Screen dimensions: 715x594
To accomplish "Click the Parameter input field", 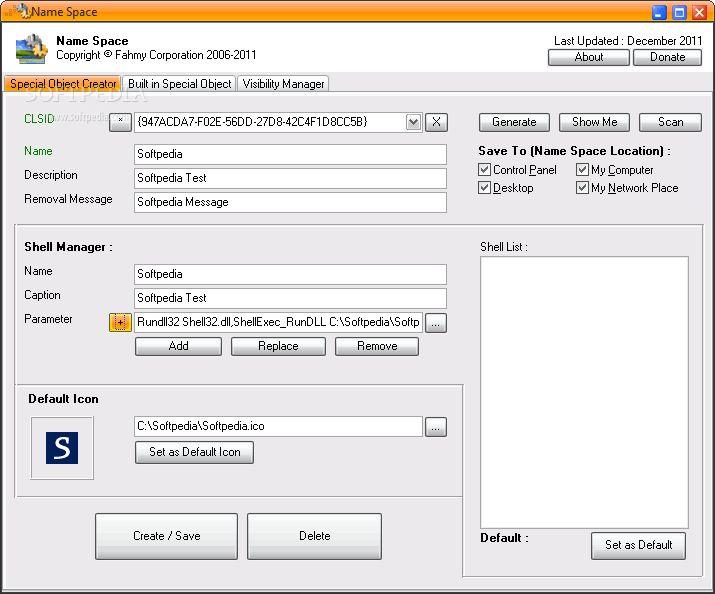I will tap(278, 322).
